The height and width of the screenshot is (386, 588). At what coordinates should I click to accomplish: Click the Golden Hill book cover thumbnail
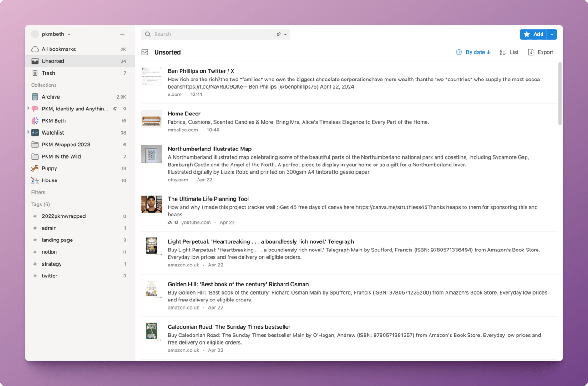[152, 289]
